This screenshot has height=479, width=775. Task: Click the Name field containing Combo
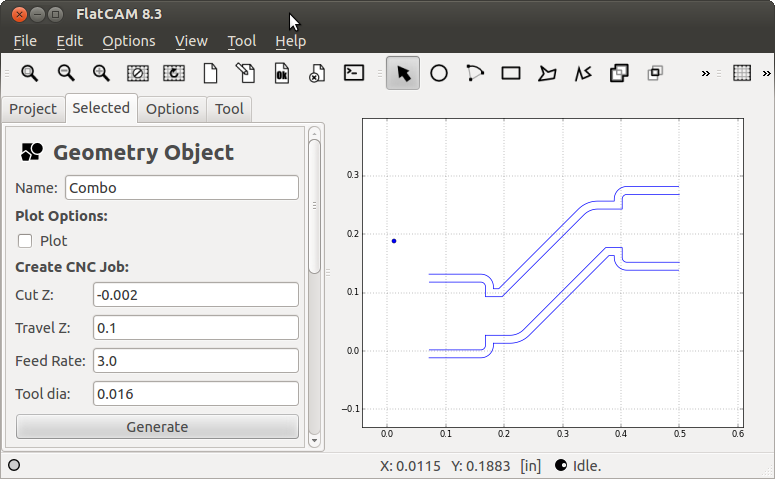click(x=182, y=188)
